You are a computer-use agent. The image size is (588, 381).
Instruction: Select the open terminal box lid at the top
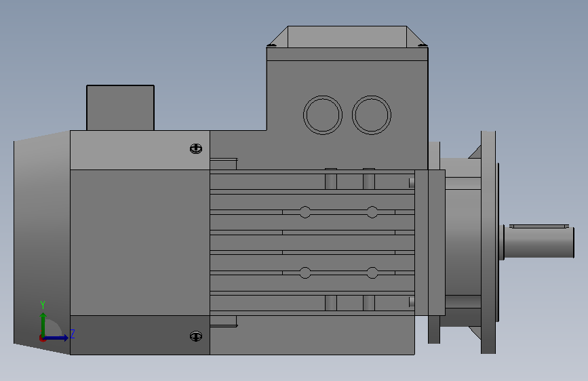click(x=347, y=37)
